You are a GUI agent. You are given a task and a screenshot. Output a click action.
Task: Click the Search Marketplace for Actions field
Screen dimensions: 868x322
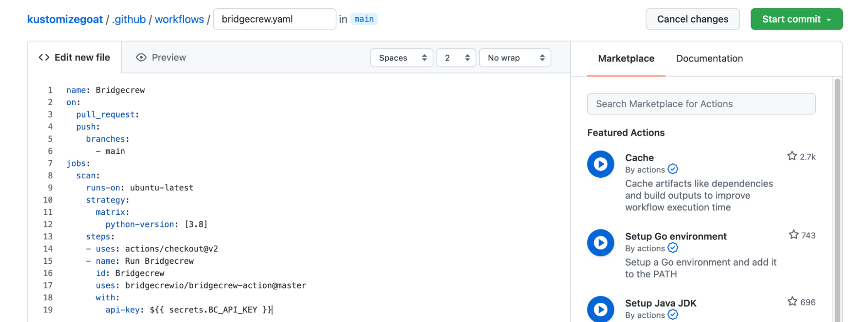pyautogui.click(x=701, y=104)
